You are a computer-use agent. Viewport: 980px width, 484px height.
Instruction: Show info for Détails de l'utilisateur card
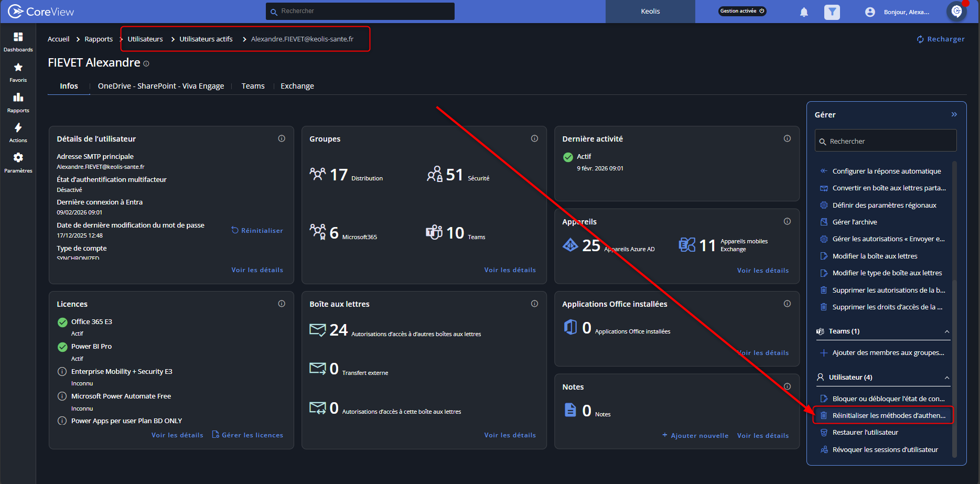pos(282,138)
